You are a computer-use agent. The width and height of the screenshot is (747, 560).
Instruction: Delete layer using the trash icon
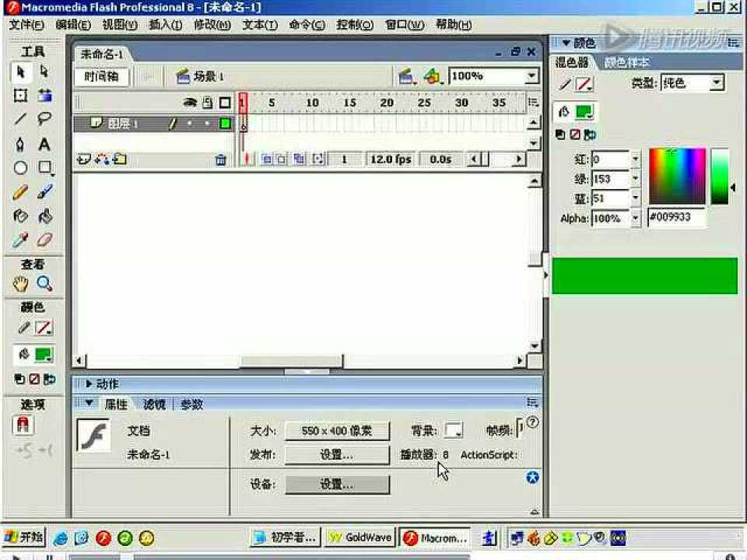pos(220,159)
